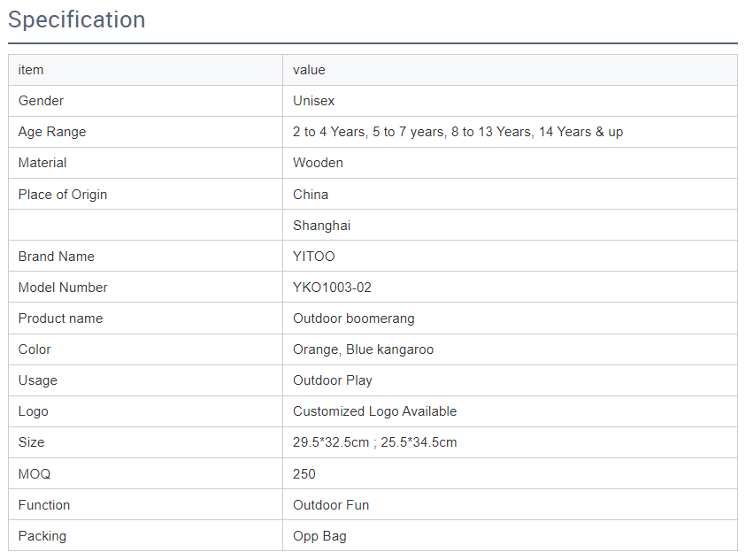Select the Size dimensions value
The height and width of the screenshot is (560, 746).
click(374, 442)
